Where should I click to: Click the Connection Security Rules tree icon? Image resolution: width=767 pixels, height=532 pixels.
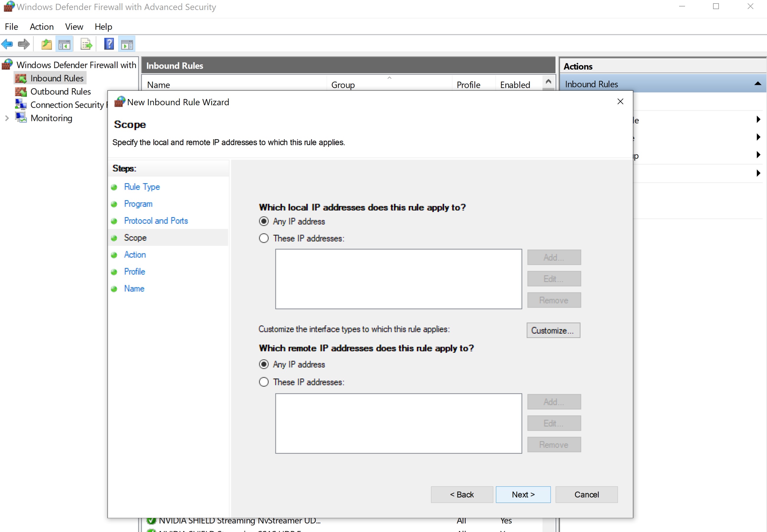pos(21,105)
